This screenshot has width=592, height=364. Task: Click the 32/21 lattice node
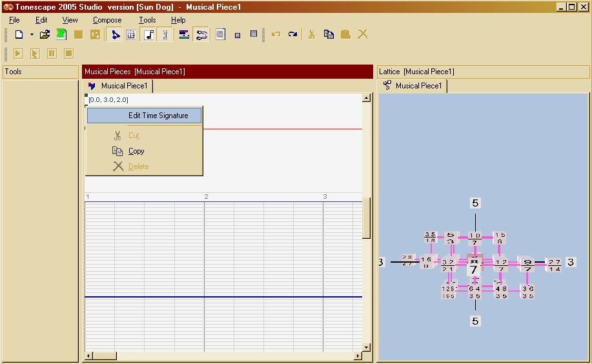click(448, 265)
